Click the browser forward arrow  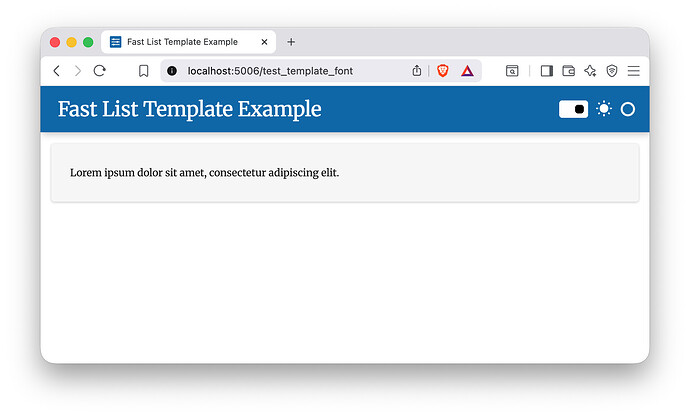coord(78,71)
